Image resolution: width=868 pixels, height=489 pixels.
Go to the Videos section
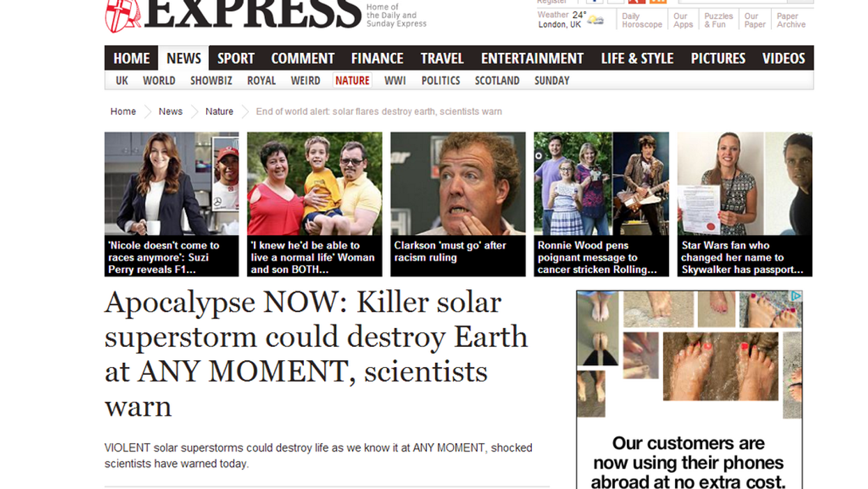(x=784, y=59)
